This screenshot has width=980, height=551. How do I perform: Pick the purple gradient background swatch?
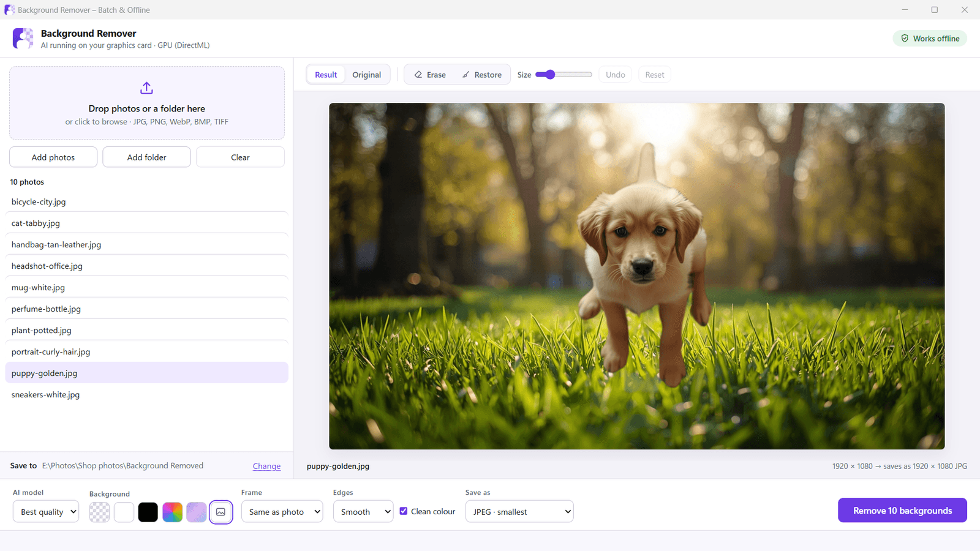[x=197, y=512]
